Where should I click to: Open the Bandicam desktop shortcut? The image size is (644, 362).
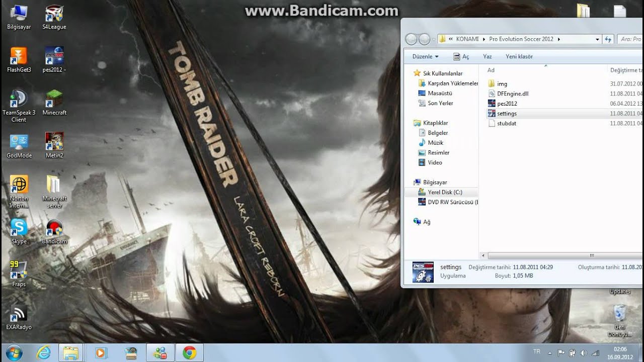54,232
